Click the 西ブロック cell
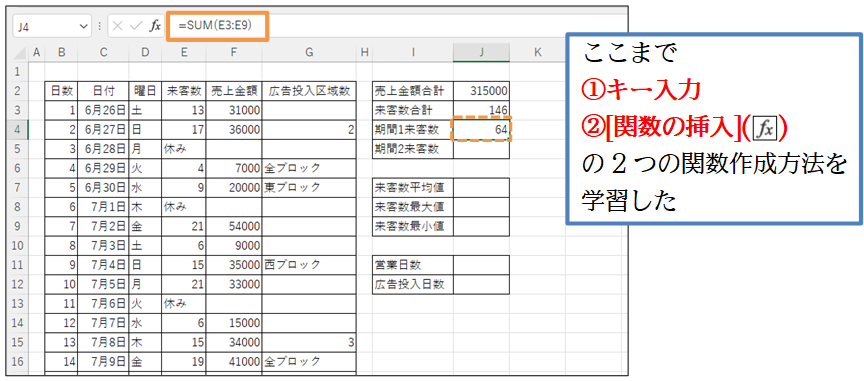 click(x=309, y=265)
